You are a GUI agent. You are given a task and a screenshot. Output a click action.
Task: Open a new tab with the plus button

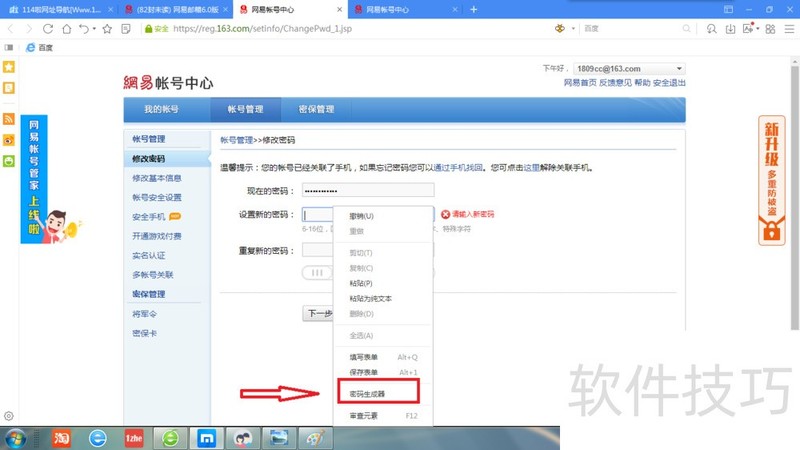click(x=473, y=9)
